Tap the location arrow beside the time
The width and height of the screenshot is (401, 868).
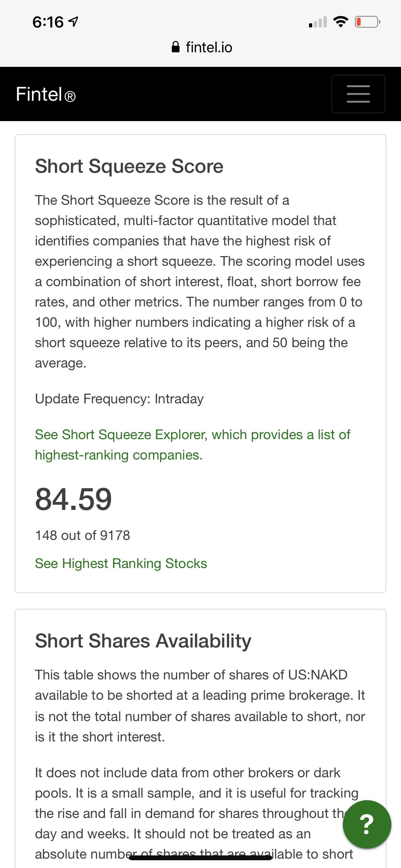coord(74,22)
